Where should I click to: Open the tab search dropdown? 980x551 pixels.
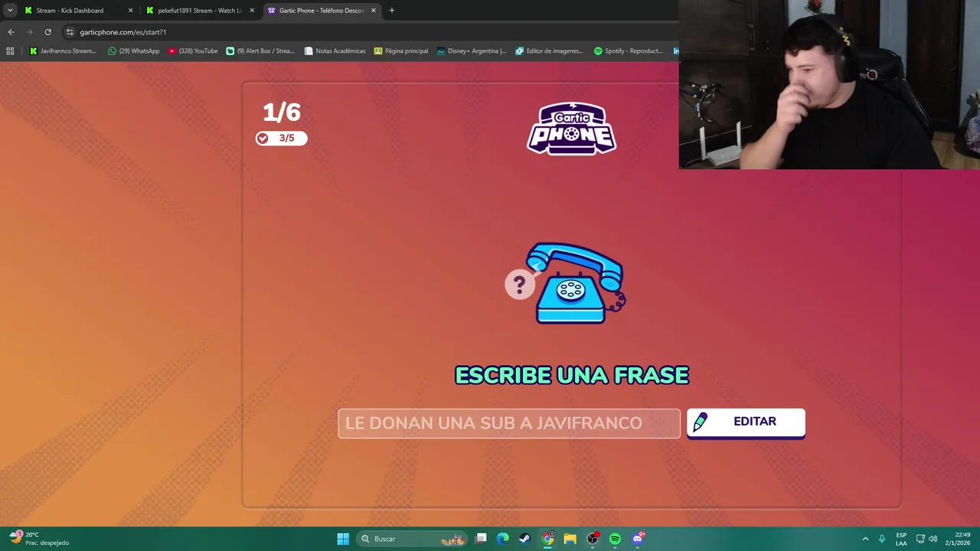click(10, 11)
